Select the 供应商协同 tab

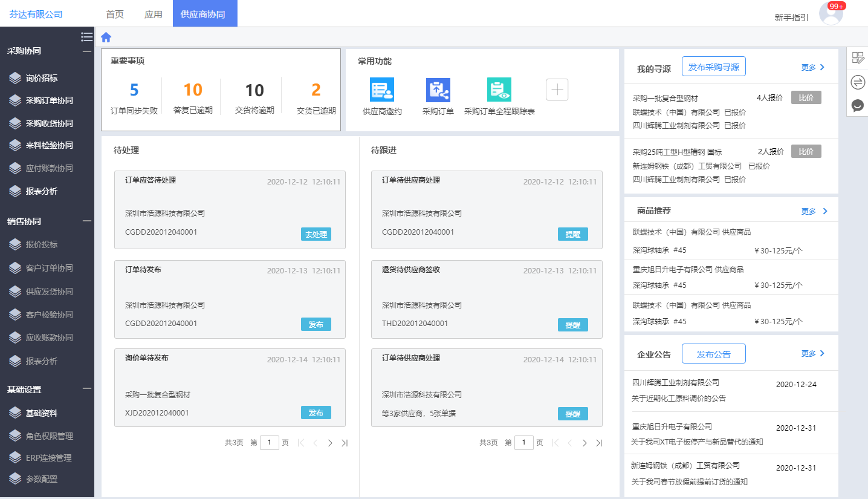point(205,14)
